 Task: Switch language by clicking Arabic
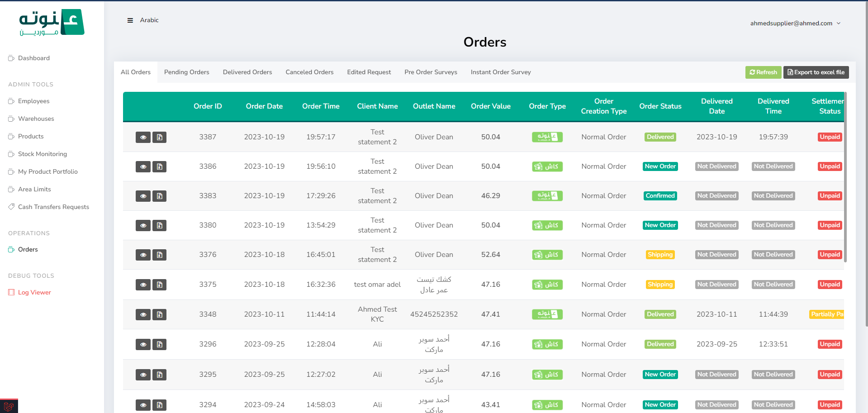click(149, 20)
